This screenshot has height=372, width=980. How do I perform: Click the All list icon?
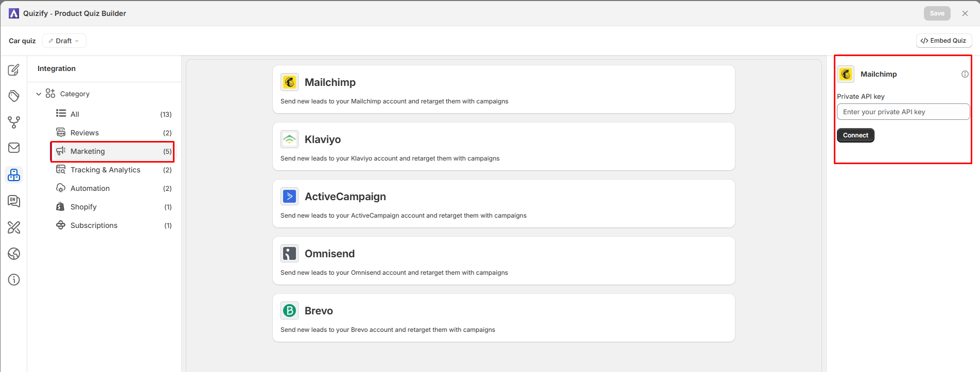(61, 113)
